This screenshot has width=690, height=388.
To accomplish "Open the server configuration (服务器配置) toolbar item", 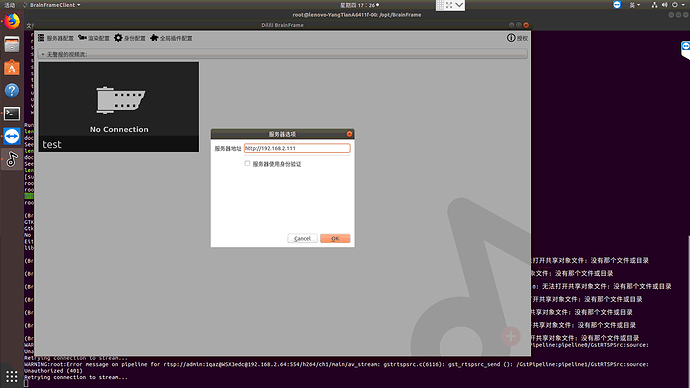I will click(55, 38).
